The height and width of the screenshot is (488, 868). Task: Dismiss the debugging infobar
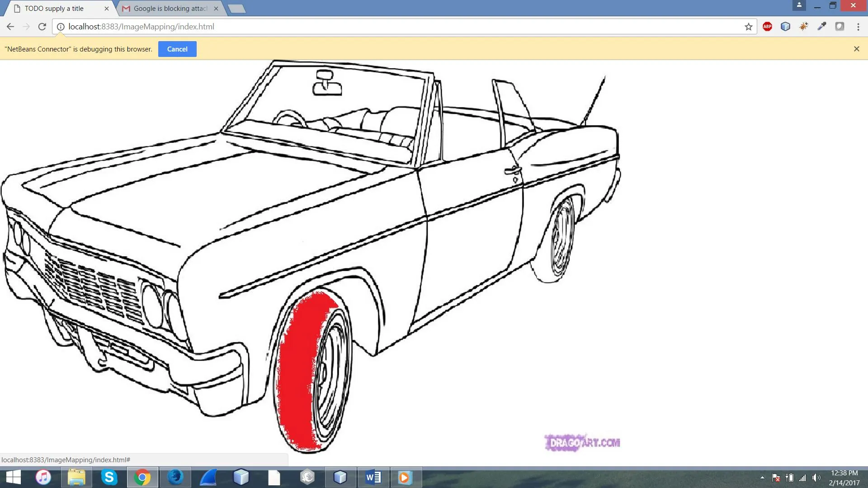[856, 49]
